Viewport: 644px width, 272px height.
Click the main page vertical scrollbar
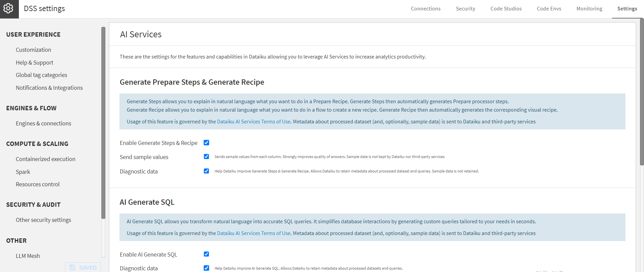point(642,92)
